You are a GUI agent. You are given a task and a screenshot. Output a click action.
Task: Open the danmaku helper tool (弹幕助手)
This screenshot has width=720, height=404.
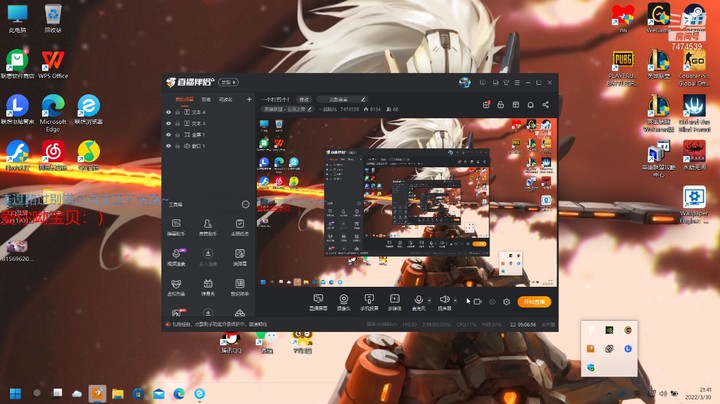coord(176,227)
